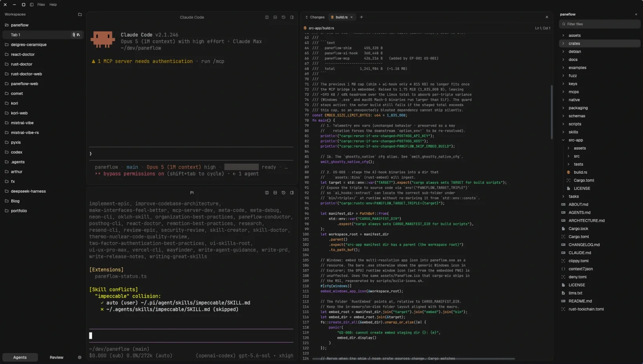Click the Pi agent icon on Tab 1
This screenshot has width=643, height=364.
[x=78, y=35]
